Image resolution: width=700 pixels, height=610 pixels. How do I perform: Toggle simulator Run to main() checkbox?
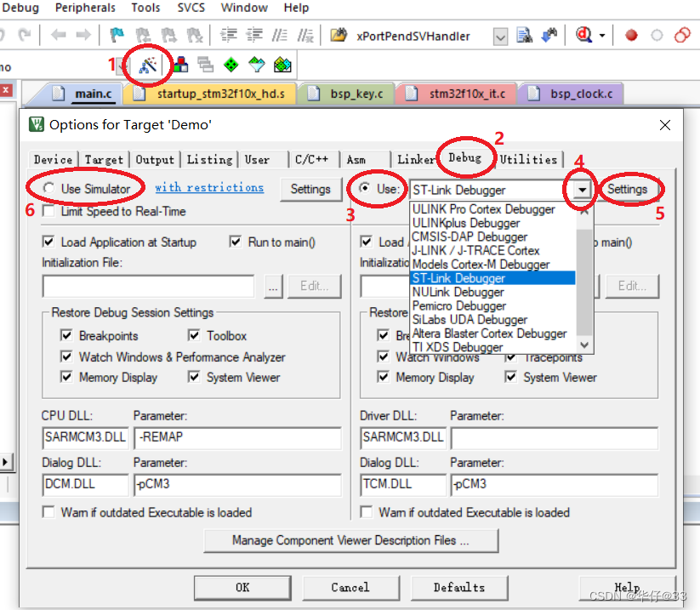pos(236,242)
